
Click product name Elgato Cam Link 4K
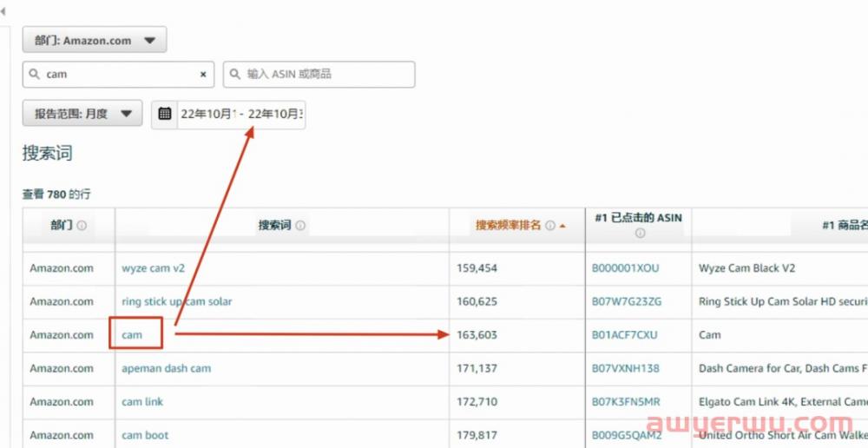click(783, 401)
